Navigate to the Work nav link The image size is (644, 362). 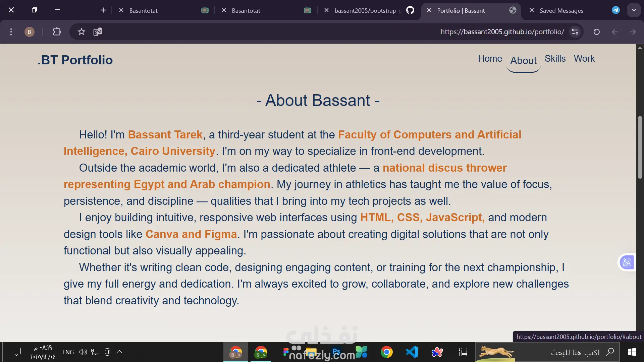click(x=584, y=59)
